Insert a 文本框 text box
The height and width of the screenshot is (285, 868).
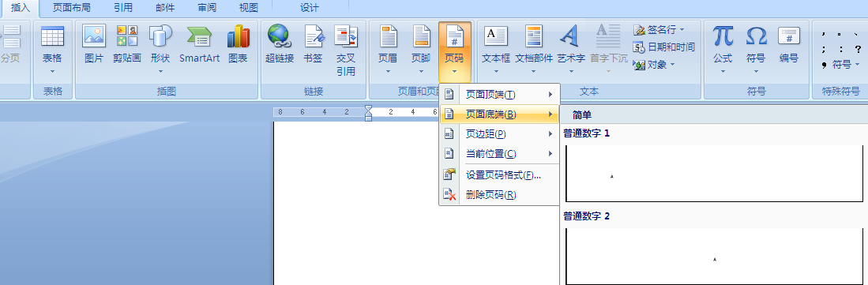[x=496, y=49]
